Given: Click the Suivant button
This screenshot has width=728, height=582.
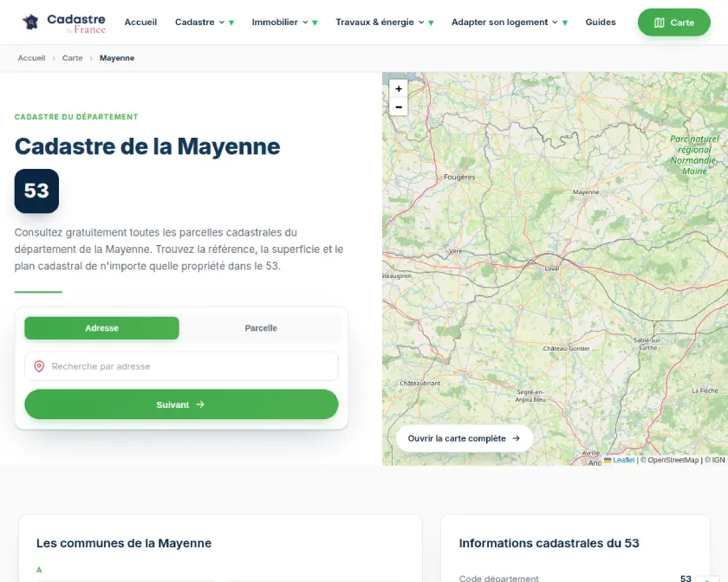Looking at the screenshot, I should (x=181, y=404).
